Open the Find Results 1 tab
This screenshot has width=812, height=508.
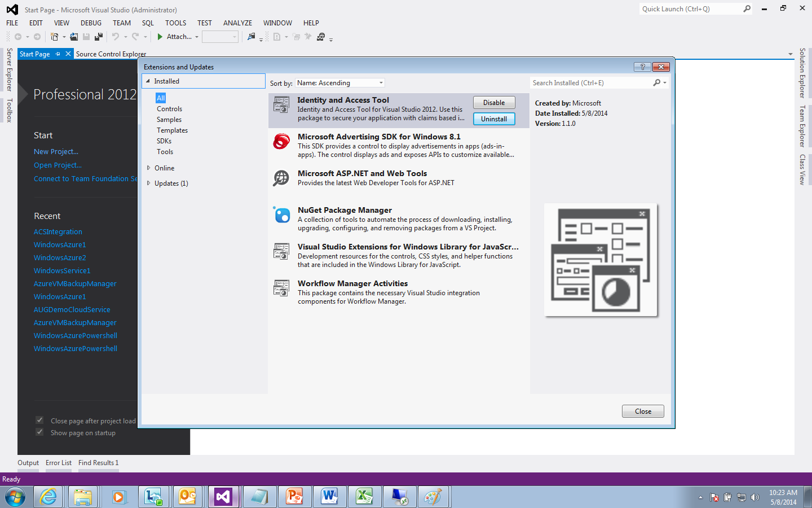(x=99, y=463)
